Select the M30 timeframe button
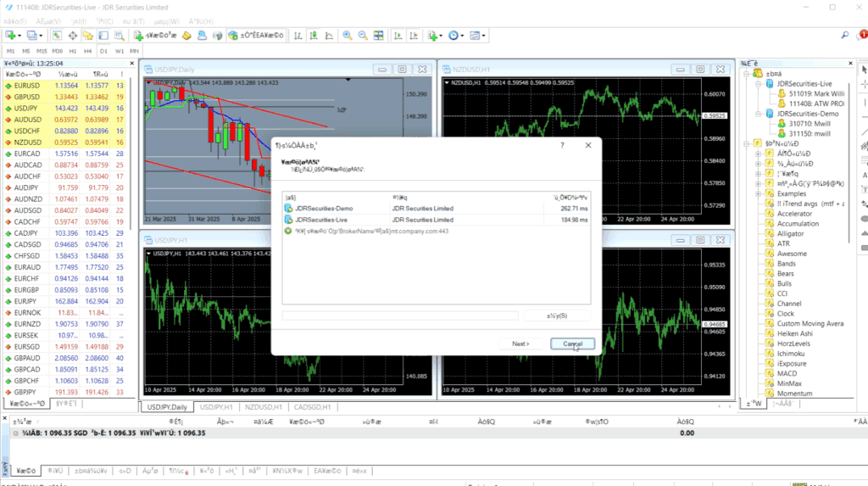 (x=57, y=51)
